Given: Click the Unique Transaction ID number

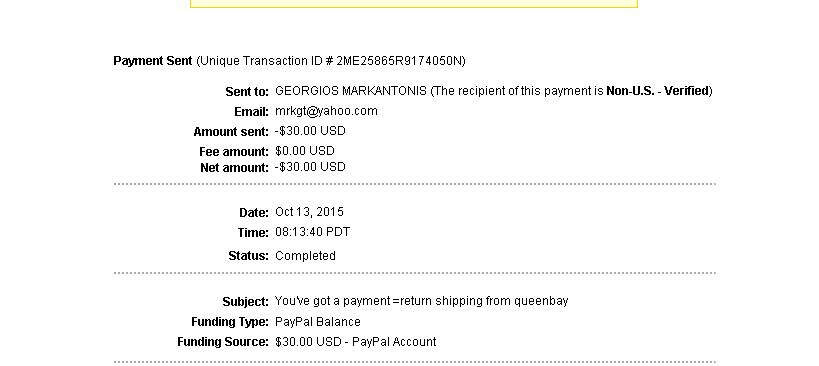Looking at the screenshot, I should click(400, 61).
